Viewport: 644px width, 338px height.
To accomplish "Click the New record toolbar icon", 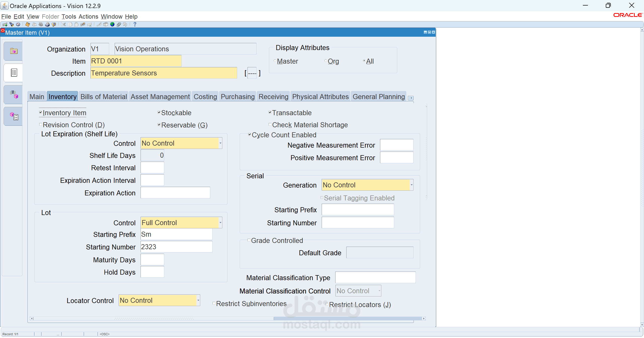I will (5, 24).
